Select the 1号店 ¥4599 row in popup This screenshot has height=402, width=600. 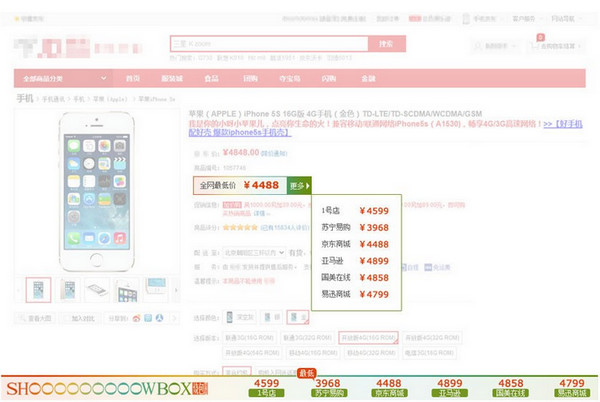[x=356, y=211]
